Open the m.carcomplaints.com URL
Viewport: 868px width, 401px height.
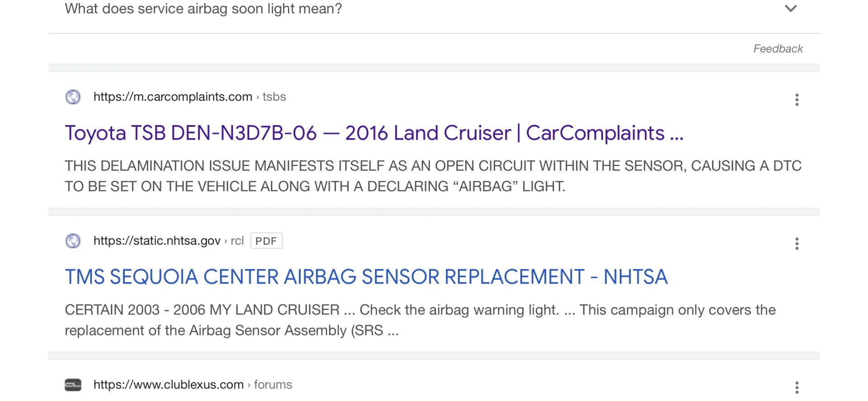tap(173, 97)
